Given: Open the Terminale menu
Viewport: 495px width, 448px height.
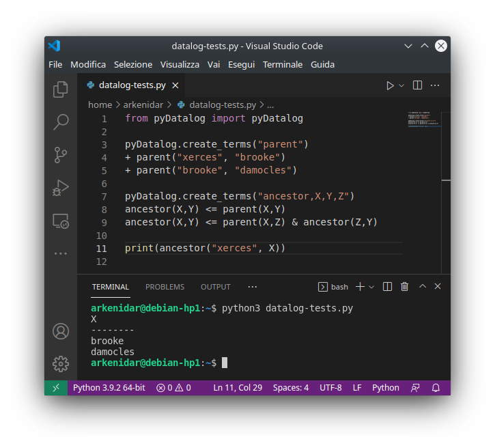Looking at the screenshot, I should pos(283,64).
